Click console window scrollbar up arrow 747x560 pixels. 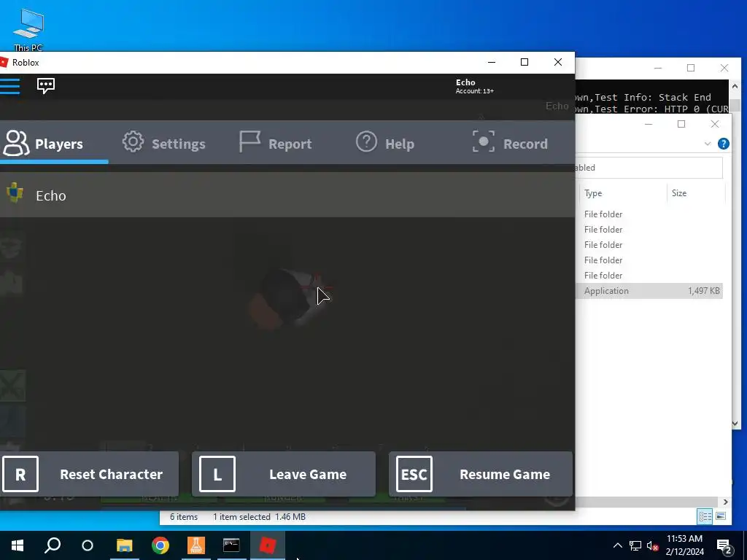pyautogui.click(x=735, y=87)
